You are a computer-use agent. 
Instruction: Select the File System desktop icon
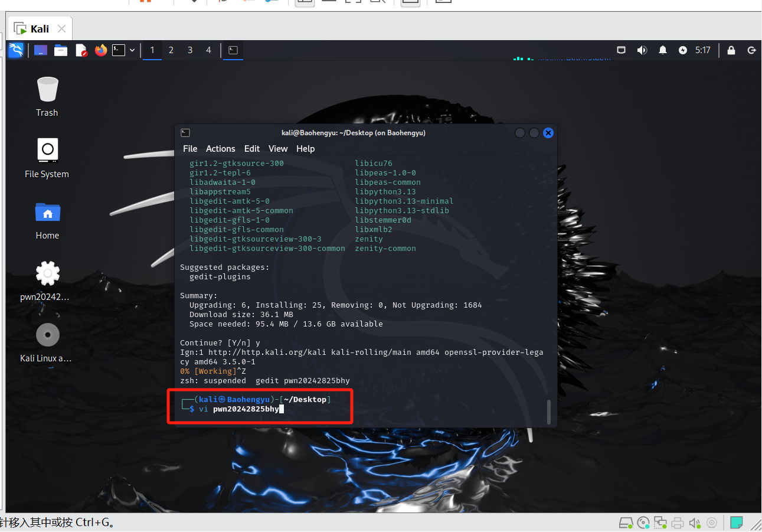(47, 158)
